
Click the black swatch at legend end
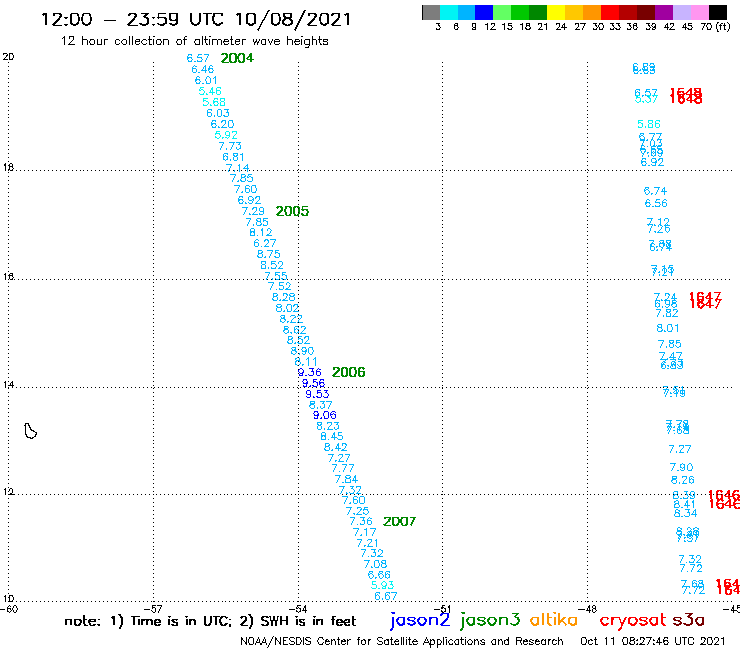(x=717, y=12)
